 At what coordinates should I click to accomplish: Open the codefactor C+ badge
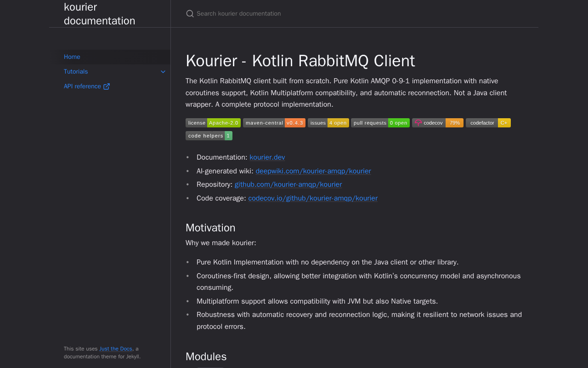pos(488,123)
